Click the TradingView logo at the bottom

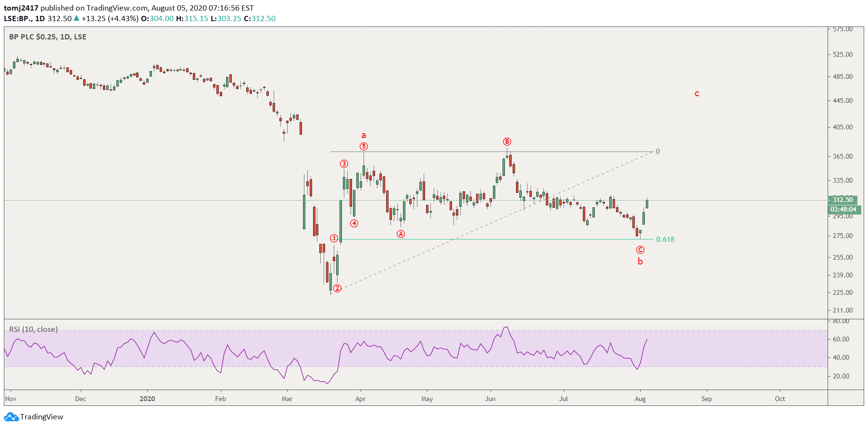point(34,417)
